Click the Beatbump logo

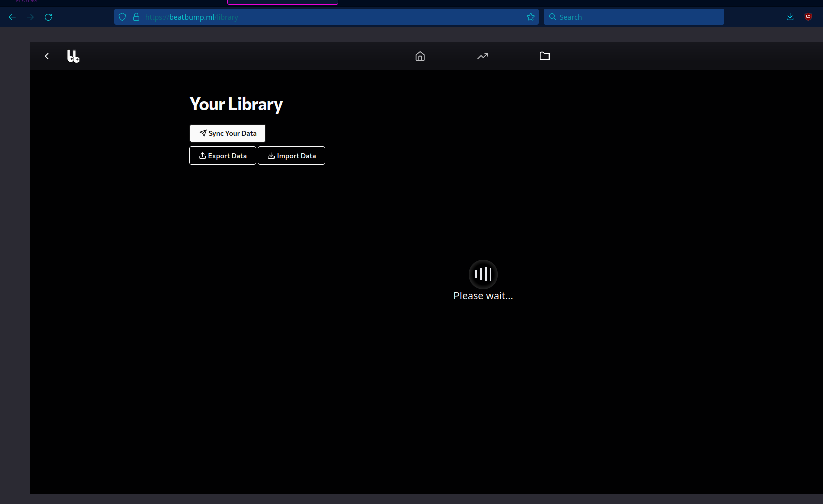pyautogui.click(x=73, y=56)
